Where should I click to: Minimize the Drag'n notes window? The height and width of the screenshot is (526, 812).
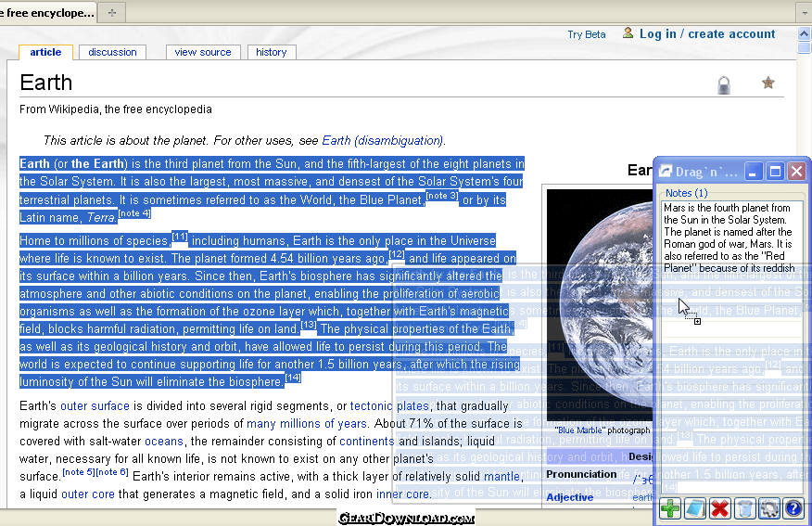[754, 171]
